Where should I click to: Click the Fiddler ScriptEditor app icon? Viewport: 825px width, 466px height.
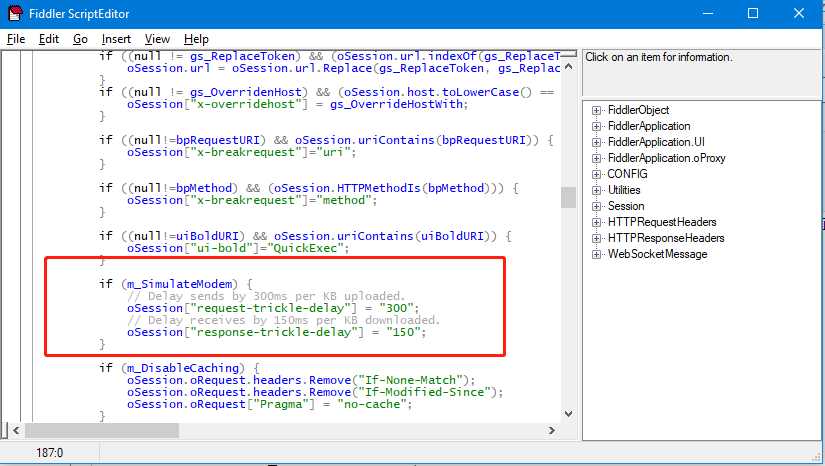[15, 13]
